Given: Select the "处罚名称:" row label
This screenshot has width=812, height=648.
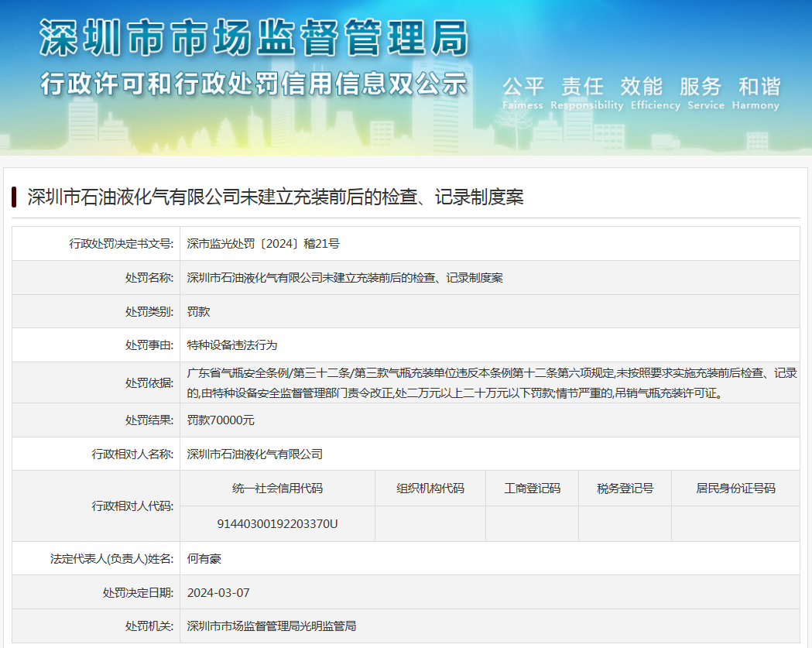Looking at the screenshot, I should click(149, 278).
